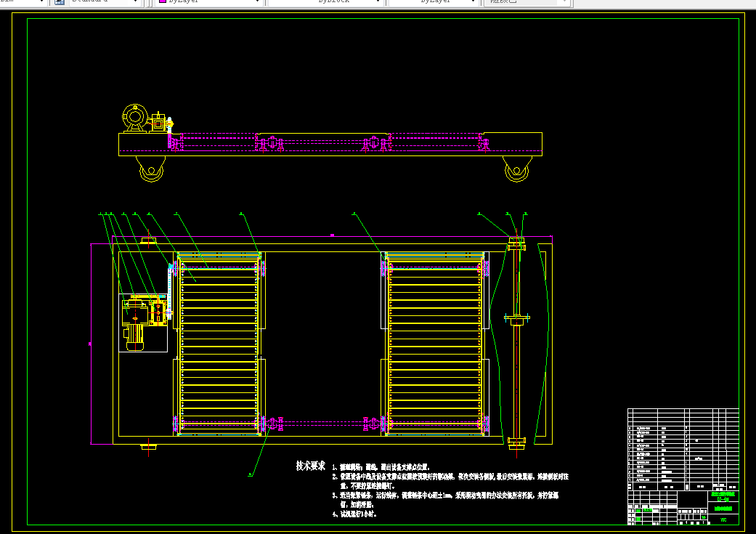
Task: Select the lower-left callout balloon below plan view
Action: tap(251, 474)
